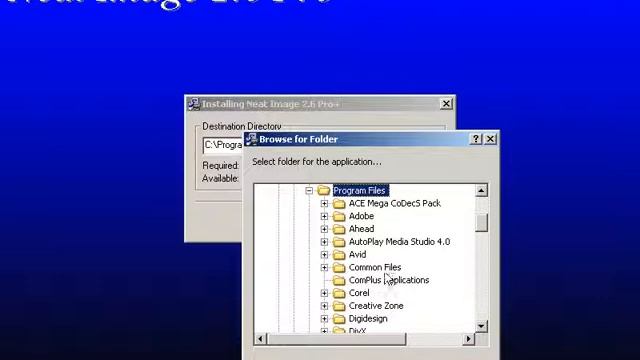Click the Adobe folder icon
This screenshot has height=360, width=640.
(x=339, y=216)
